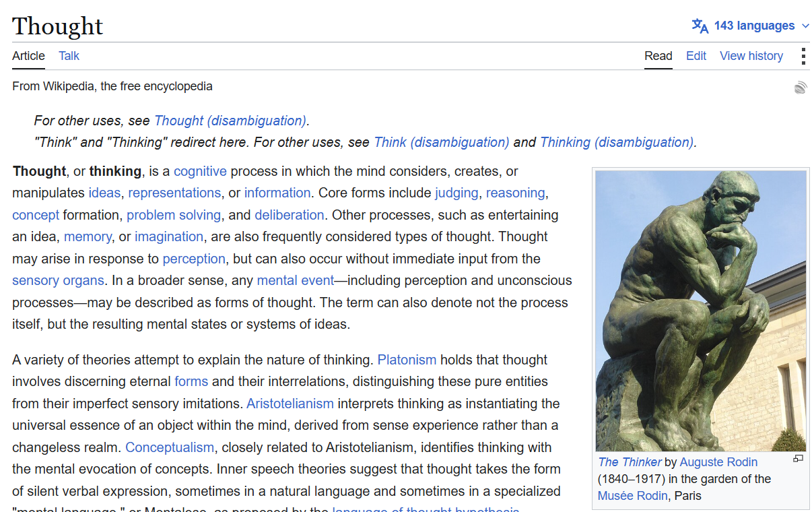Open the ideas link
812x512 pixels.
[104, 193]
